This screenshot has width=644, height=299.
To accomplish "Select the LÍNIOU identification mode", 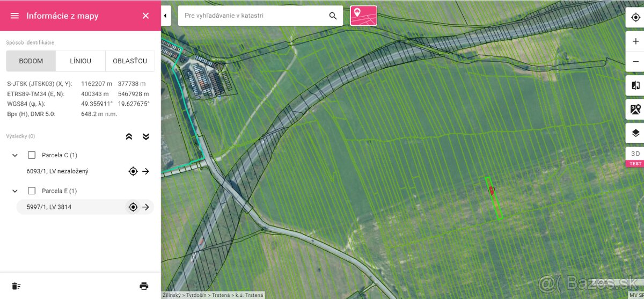I will tap(80, 61).
